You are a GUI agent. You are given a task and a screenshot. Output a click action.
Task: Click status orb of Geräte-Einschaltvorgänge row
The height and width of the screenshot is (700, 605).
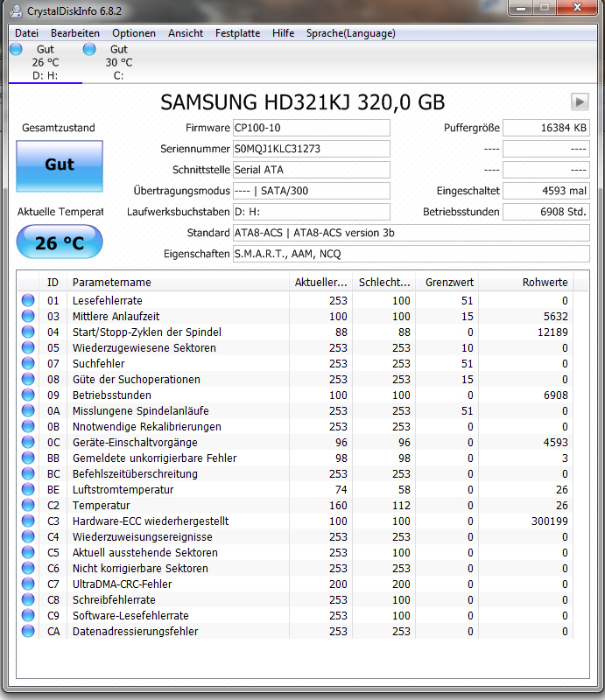click(x=28, y=443)
